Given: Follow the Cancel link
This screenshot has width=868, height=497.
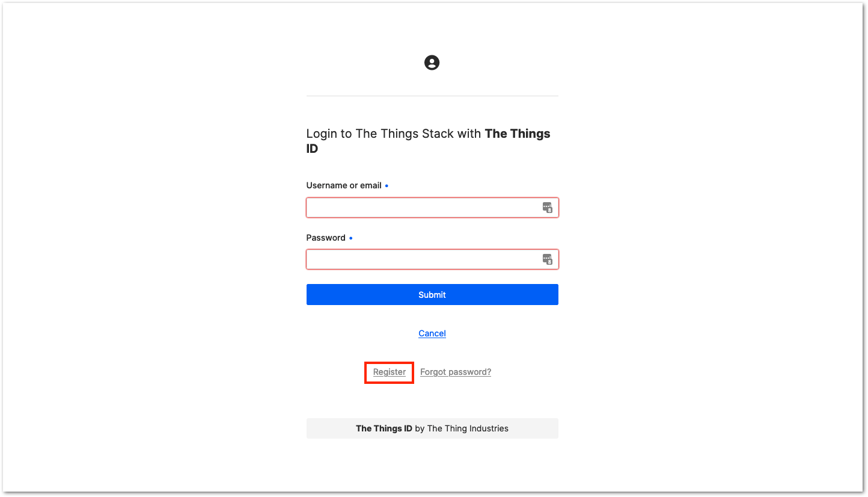Looking at the screenshot, I should [x=432, y=333].
